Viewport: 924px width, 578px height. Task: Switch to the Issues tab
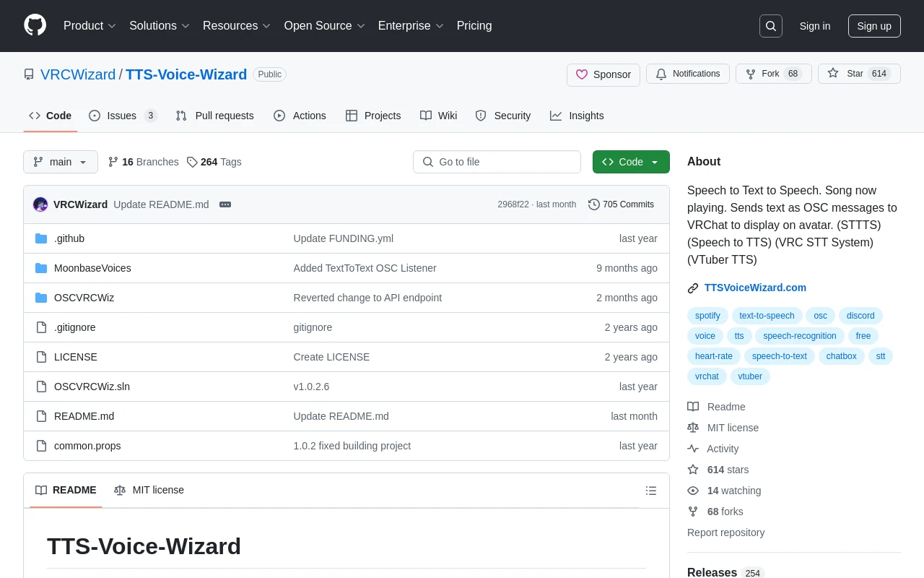point(122,116)
